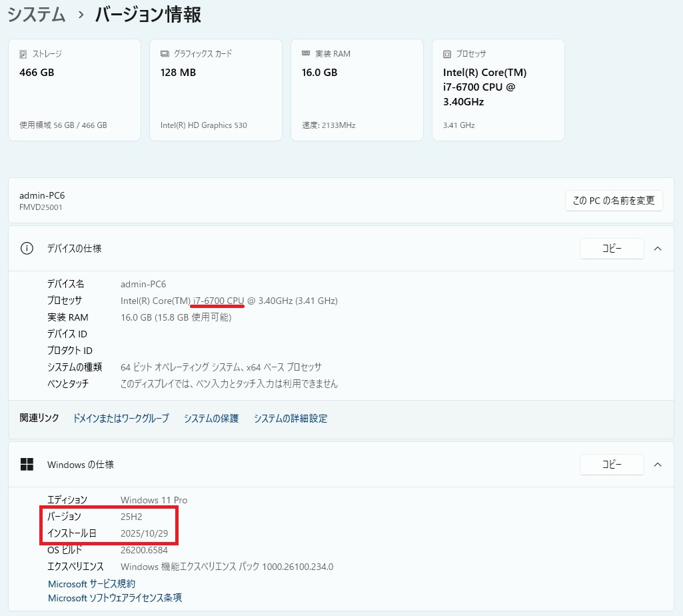Click the Windows logo beside Windows の仕様
The image size is (683, 616).
[27, 464]
